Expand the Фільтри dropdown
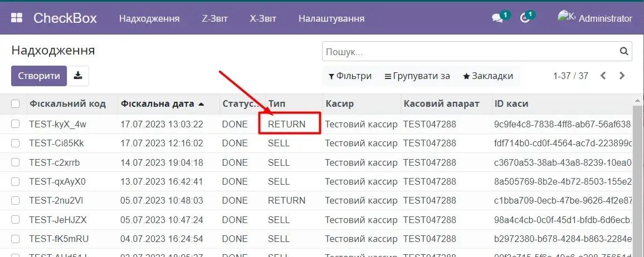 point(350,76)
